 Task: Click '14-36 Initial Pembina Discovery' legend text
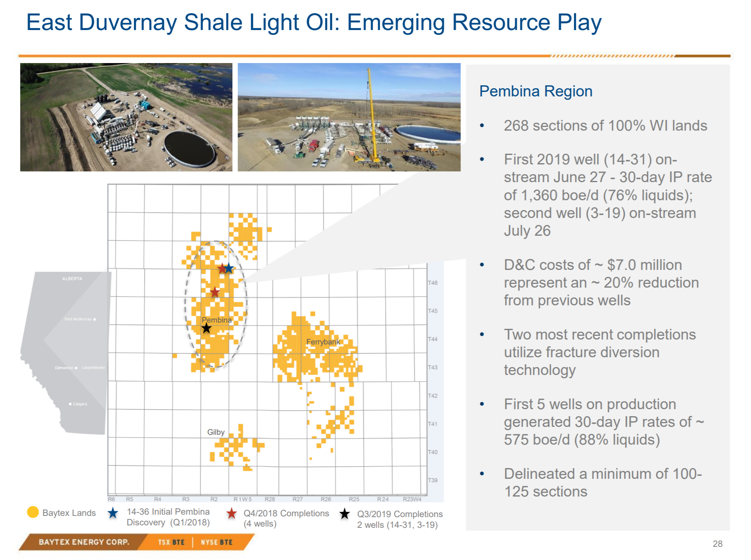click(168, 517)
